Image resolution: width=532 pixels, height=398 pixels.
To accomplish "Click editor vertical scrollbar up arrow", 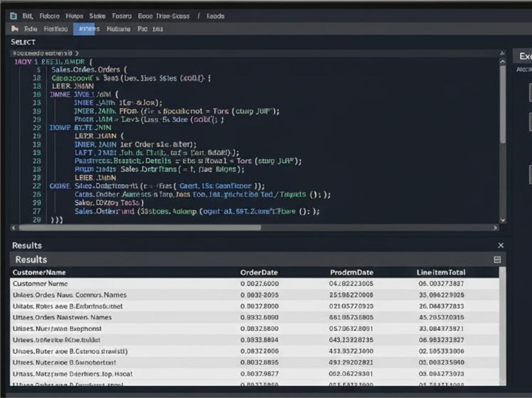I will coord(503,62).
